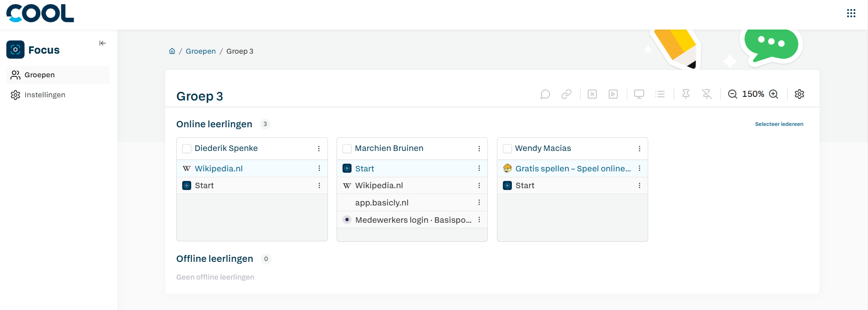Click the Selecteer iedereen link

click(x=779, y=124)
